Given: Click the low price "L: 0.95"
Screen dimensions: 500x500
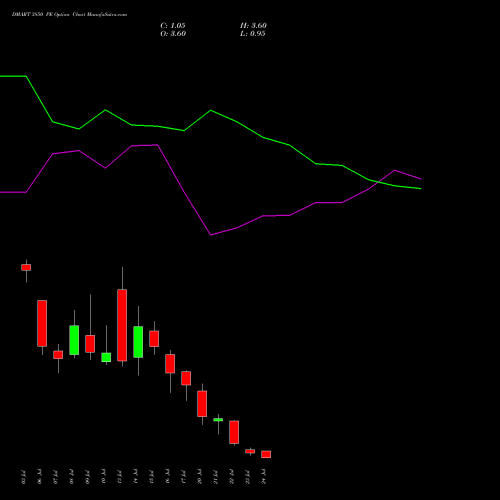Looking at the screenshot, I should coord(253,34).
